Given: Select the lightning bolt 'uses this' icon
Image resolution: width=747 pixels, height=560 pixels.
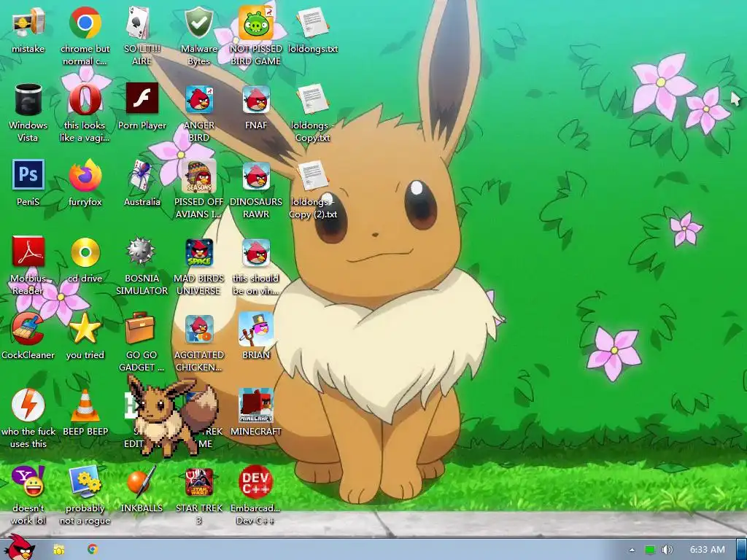Looking at the screenshot, I should [x=28, y=405].
